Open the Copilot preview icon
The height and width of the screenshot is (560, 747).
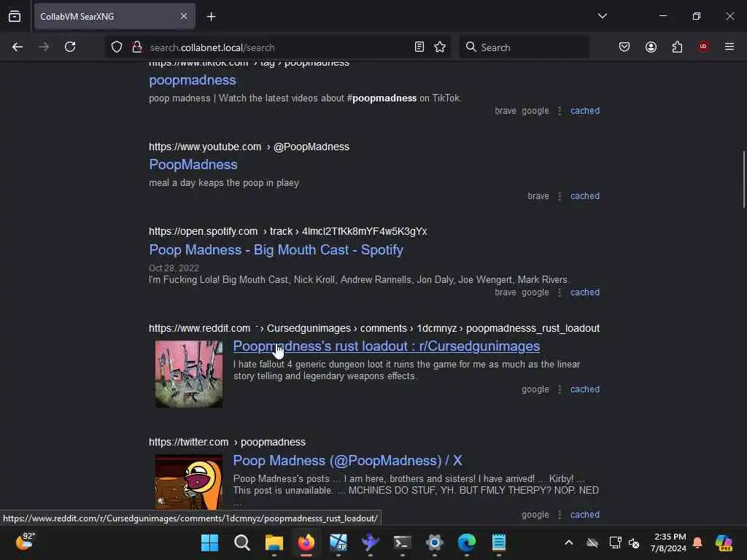(x=724, y=542)
